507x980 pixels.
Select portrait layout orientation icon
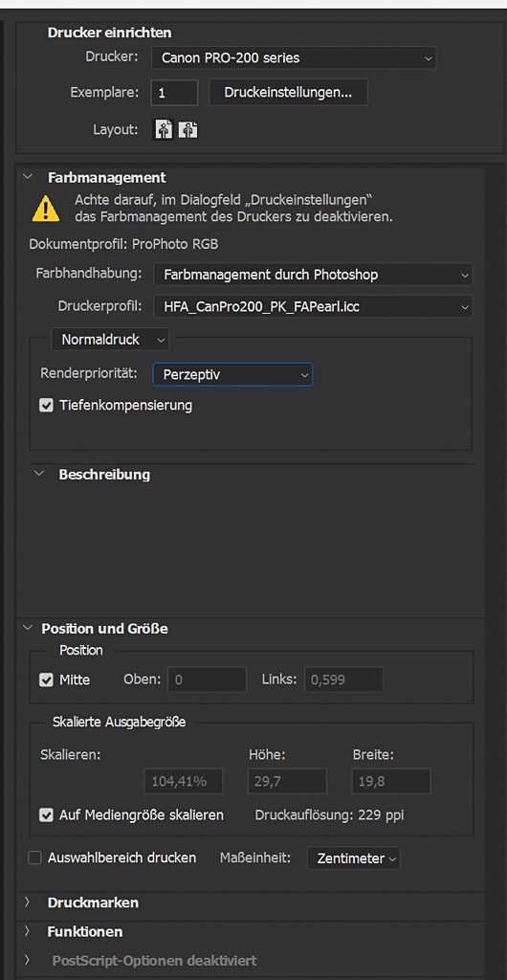164,130
